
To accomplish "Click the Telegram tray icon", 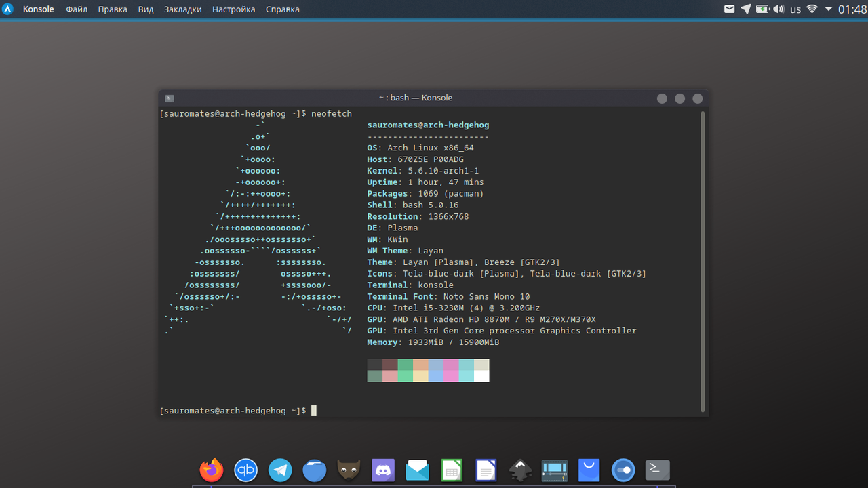I will (746, 9).
